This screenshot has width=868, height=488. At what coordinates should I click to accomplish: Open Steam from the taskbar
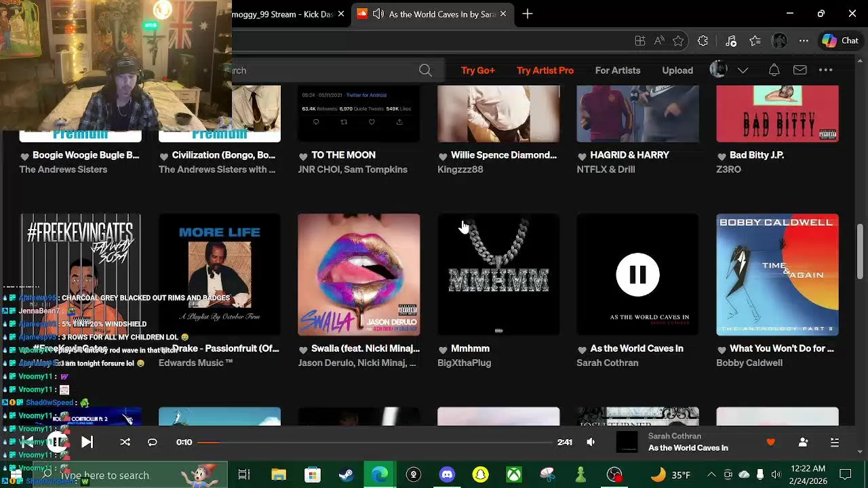pyautogui.click(x=346, y=475)
